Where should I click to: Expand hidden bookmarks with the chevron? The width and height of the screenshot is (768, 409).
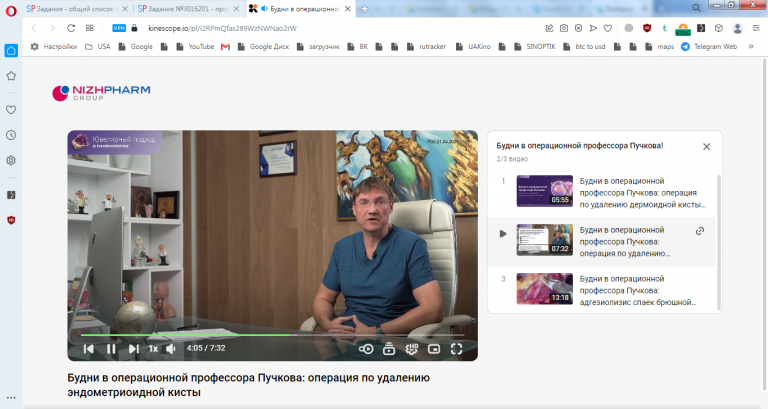751,47
